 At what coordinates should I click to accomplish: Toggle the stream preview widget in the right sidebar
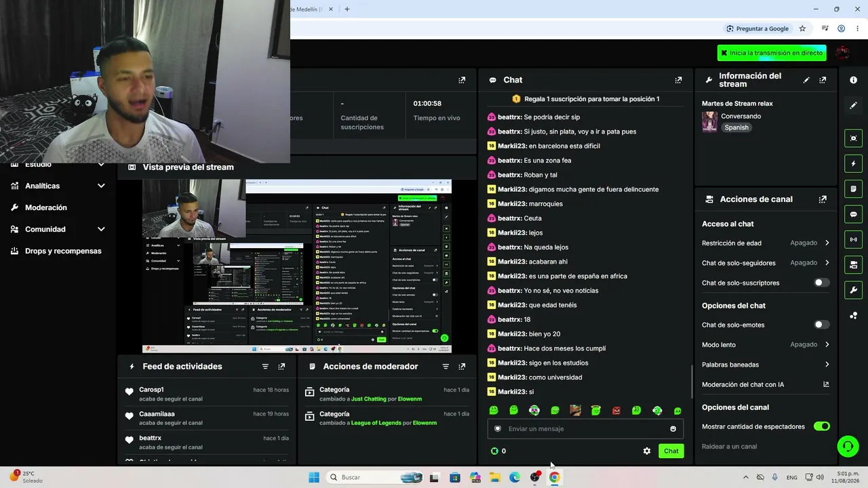pos(853,138)
